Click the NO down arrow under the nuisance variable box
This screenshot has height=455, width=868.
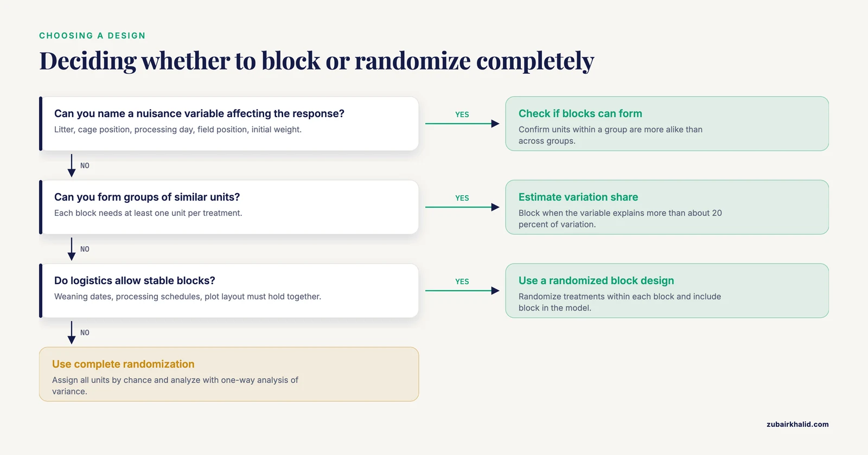72,165
